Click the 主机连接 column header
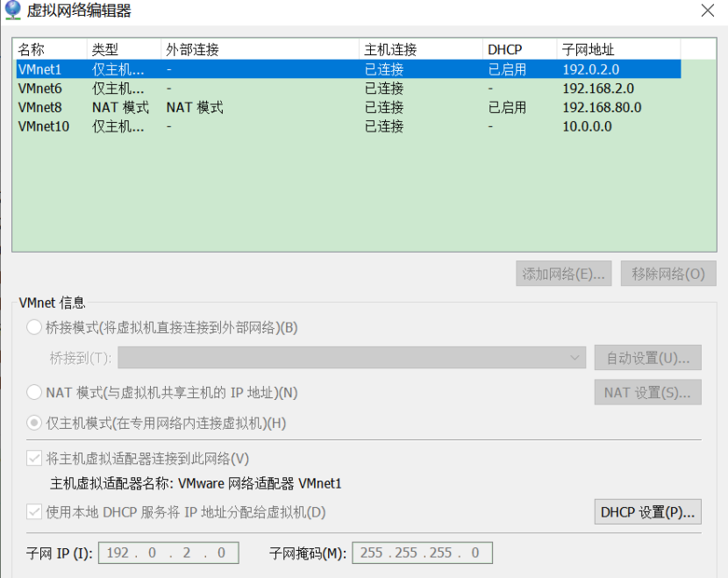 (x=421, y=49)
